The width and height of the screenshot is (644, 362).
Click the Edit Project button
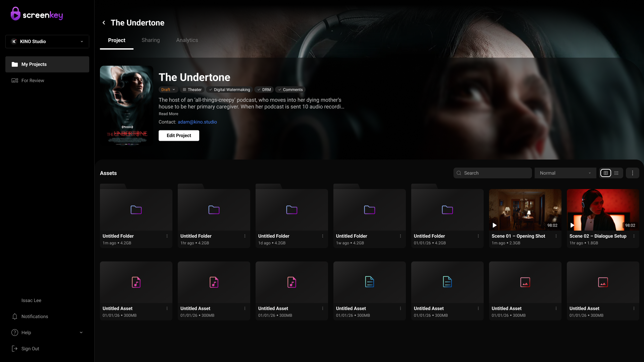click(179, 135)
